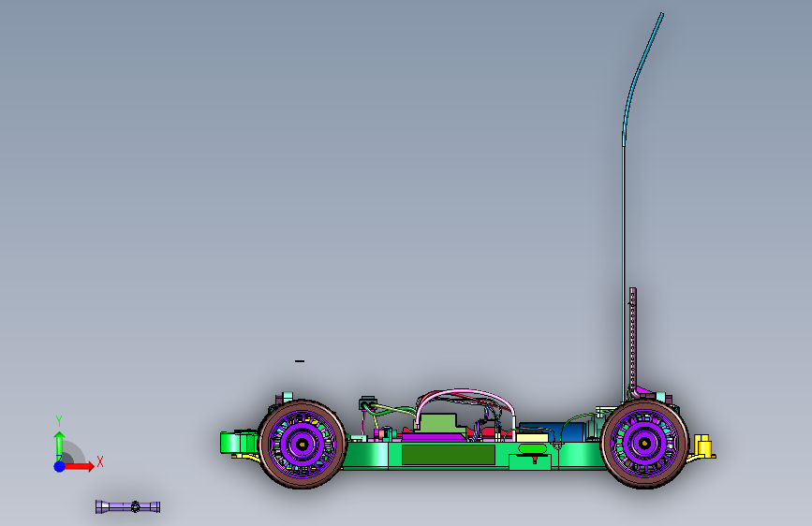The width and height of the screenshot is (812, 526).
Task: Select the small purple shaft part at bottom-left
Action: (x=127, y=506)
